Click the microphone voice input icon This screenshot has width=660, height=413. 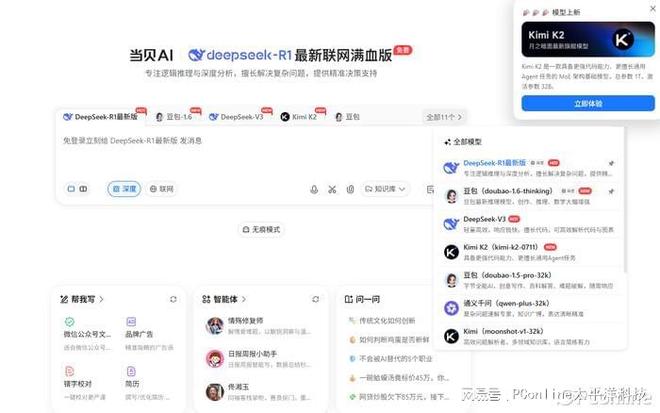pos(314,189)
